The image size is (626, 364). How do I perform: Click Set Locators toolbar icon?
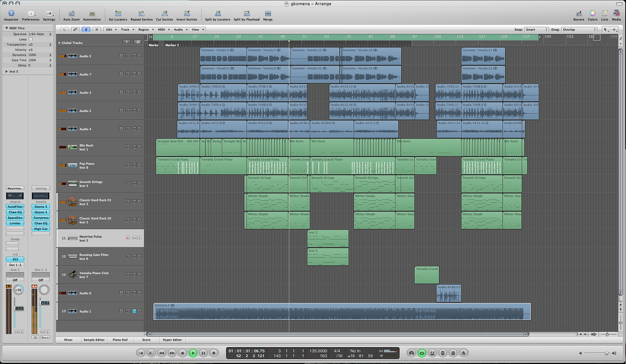click(118, 13)
